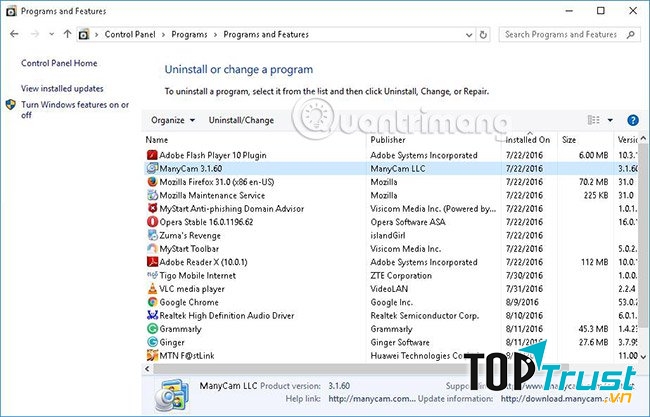Click the Programs breadcrumb in address bar
The height and width of the screenshot is (417, 650).
[x=191, y=35]
